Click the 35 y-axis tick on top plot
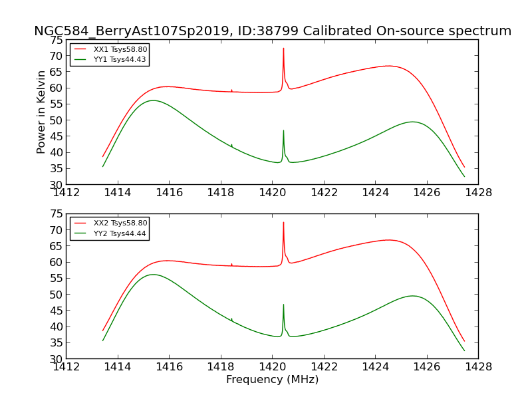The height and width of the screenshot is (399, 532). [x=57, y=169]
